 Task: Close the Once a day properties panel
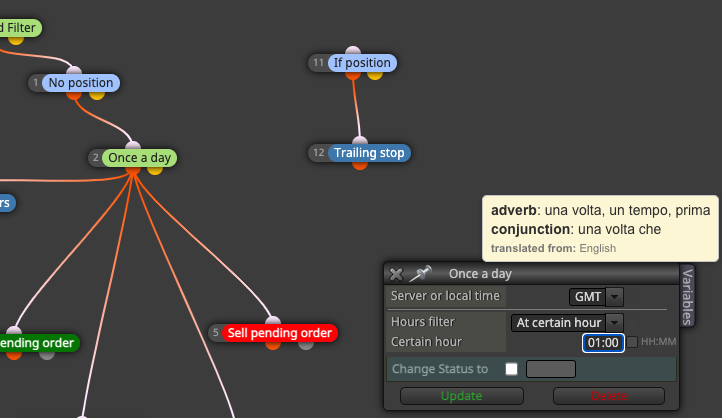click(396, 274)
